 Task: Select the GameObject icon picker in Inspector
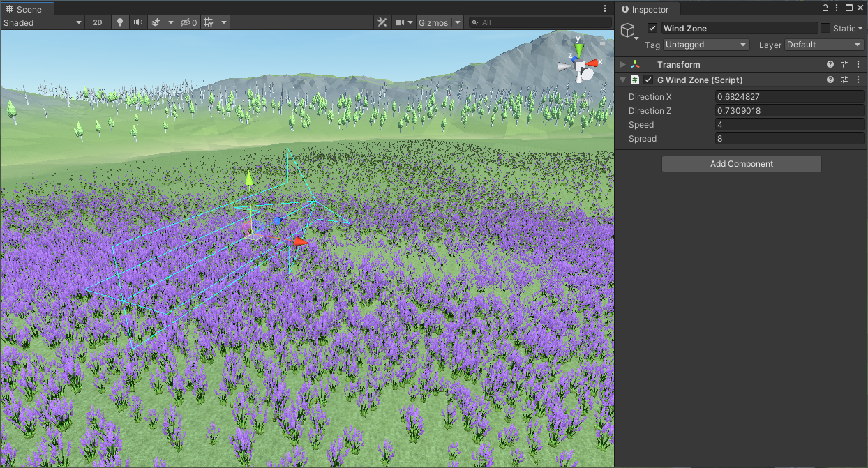pyautogui.click(x=629, y=31)
